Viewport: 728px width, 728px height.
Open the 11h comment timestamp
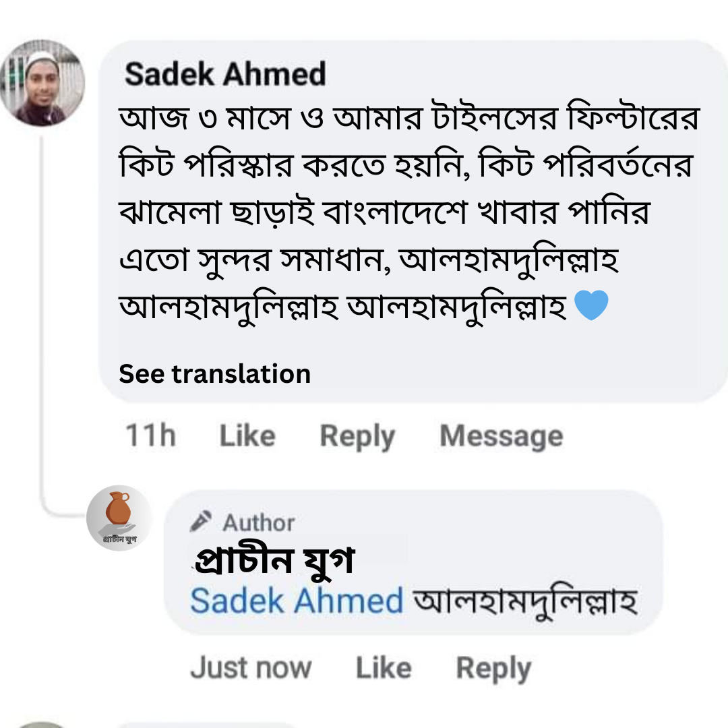(x=150, y=435)
